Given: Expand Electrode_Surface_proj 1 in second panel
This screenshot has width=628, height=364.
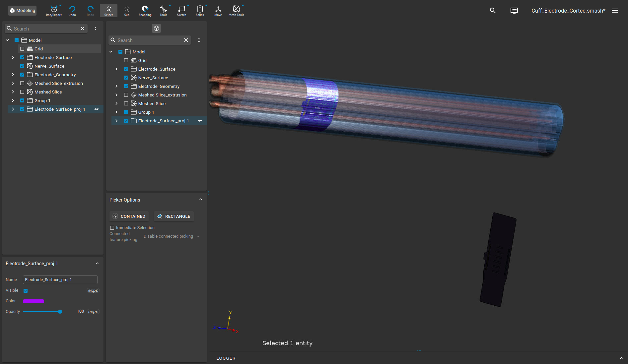Looking at the screenshot, I should tap(116, 121).
